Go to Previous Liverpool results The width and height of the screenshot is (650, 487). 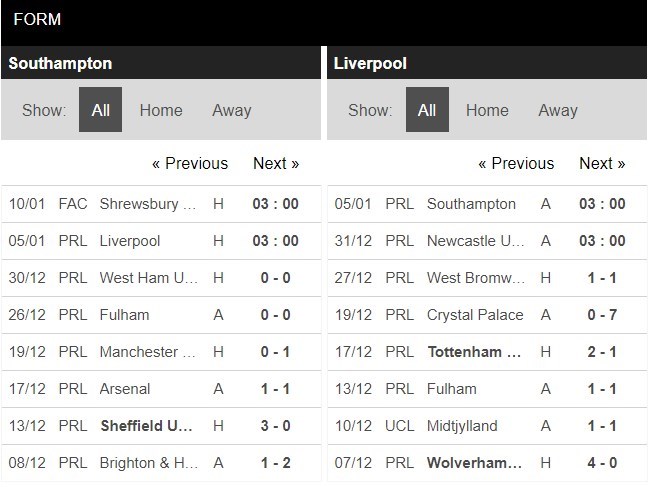click(516, 163)
